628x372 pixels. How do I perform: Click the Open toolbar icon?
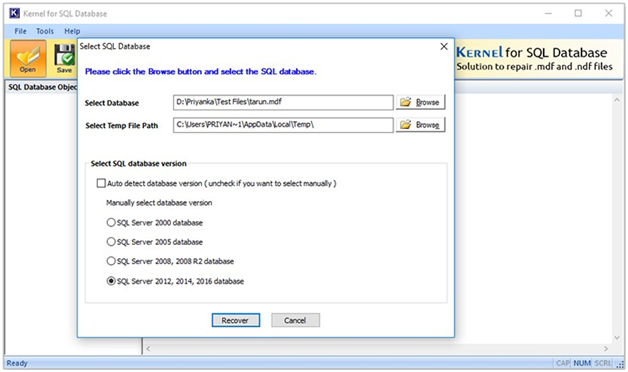tap(28, 58)
